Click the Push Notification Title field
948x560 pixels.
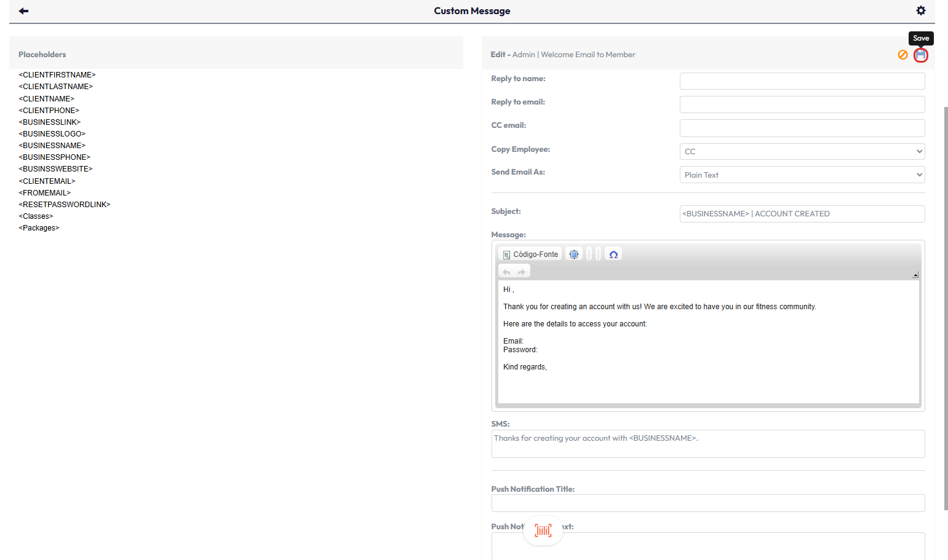tap(707, 503)
